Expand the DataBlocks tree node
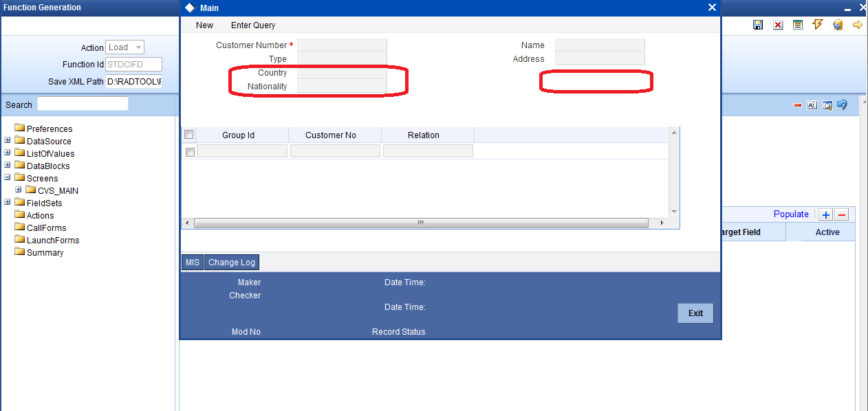Image resolution: width=868 pixels, height=411 pixels. coord(8,165)
